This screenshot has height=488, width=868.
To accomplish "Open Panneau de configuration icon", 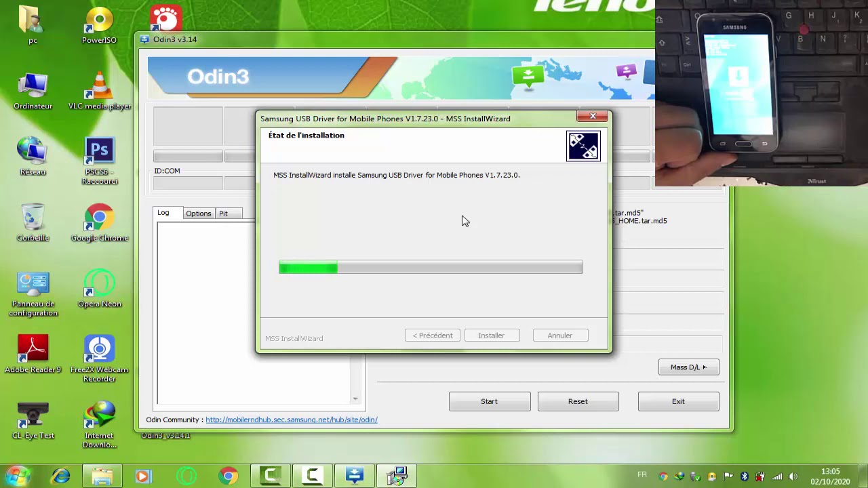I will pyautogui.click(x=33, y=293).
